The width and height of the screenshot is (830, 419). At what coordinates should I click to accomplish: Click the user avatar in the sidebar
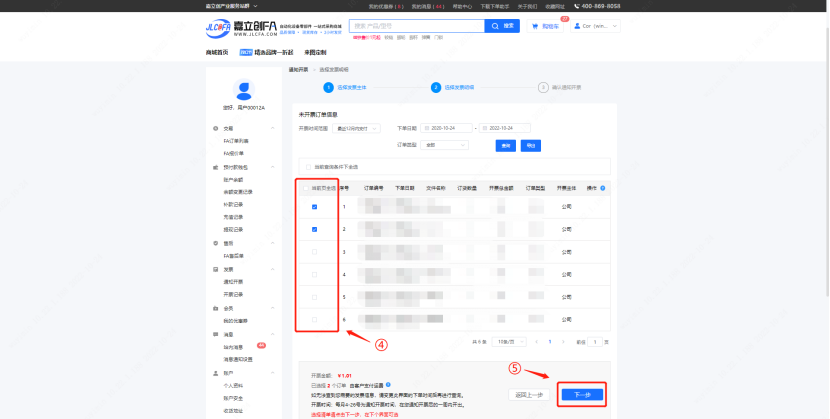[244, 91]
